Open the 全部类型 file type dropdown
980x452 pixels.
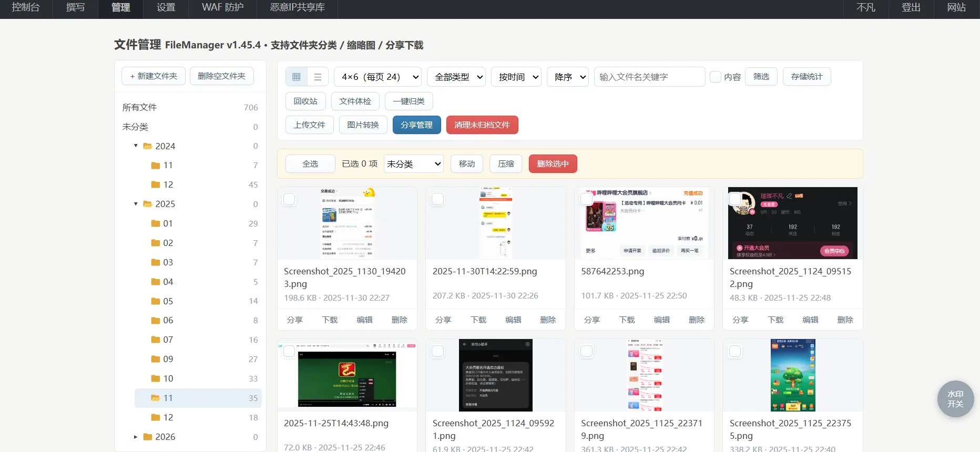click(456, 77)
